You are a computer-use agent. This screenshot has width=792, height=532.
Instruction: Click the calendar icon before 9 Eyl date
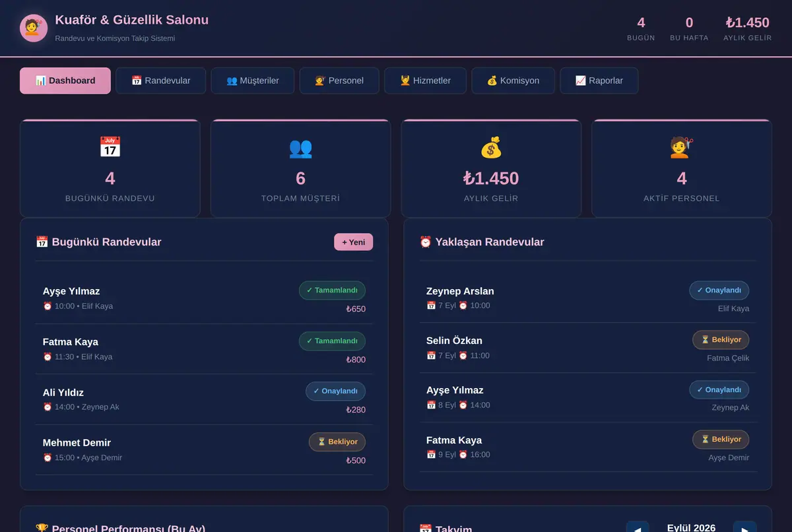(x=431, y=455)
